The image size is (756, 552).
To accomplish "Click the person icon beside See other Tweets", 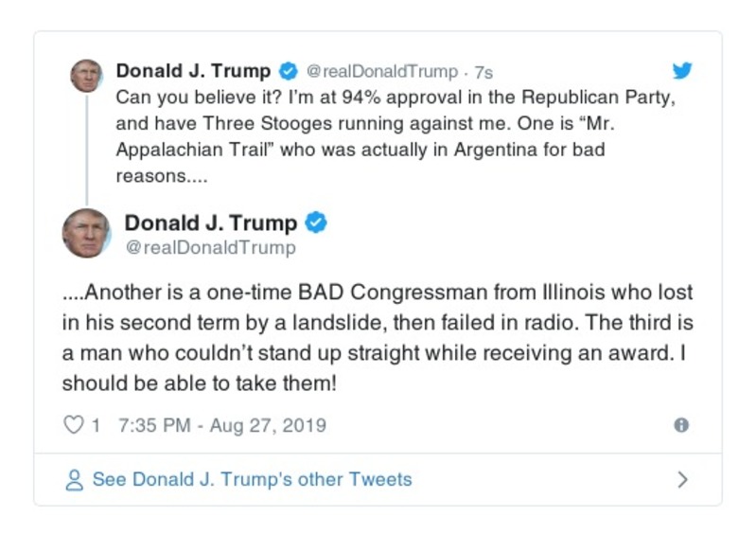I will tap(73, 480).
